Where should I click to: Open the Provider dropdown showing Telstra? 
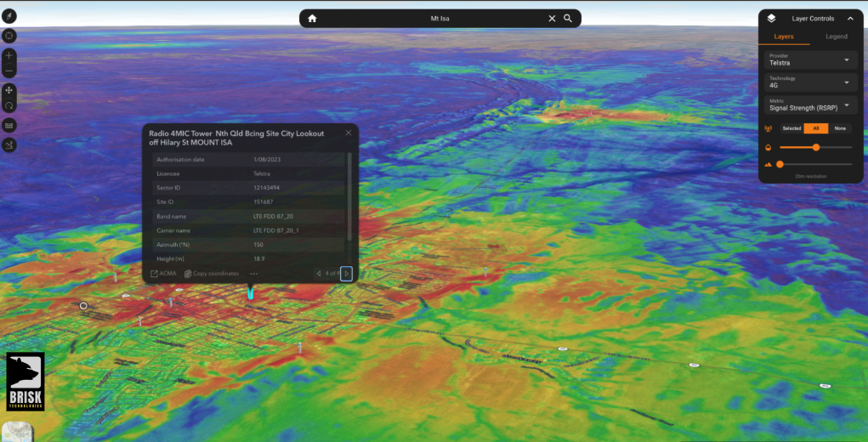pyautogui.click(x=808, y=59)
